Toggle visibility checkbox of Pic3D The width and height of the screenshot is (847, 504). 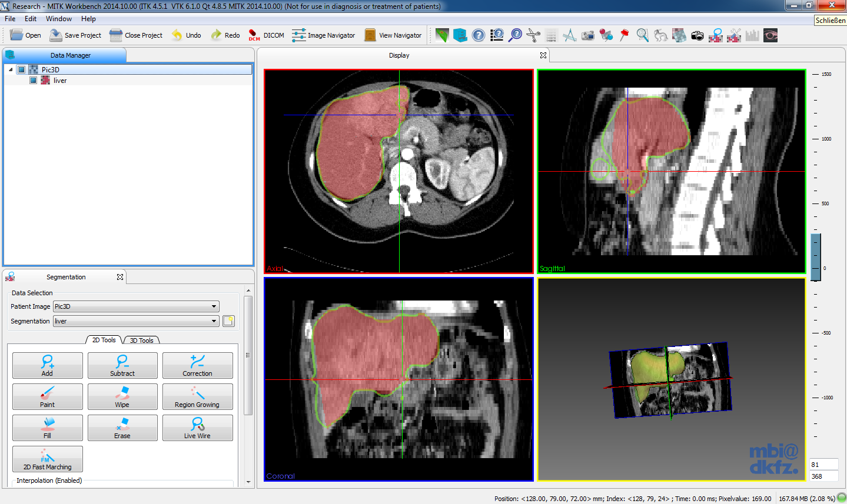(x=22, y=69)
